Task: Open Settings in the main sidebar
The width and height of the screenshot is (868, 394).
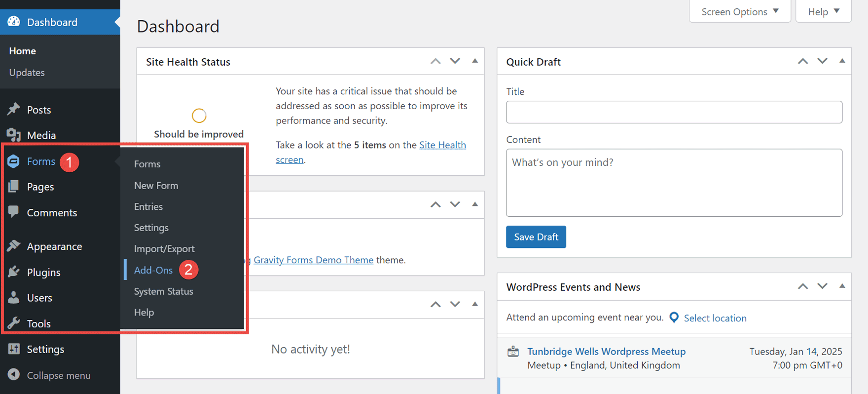Action: [x=45, y=349]
